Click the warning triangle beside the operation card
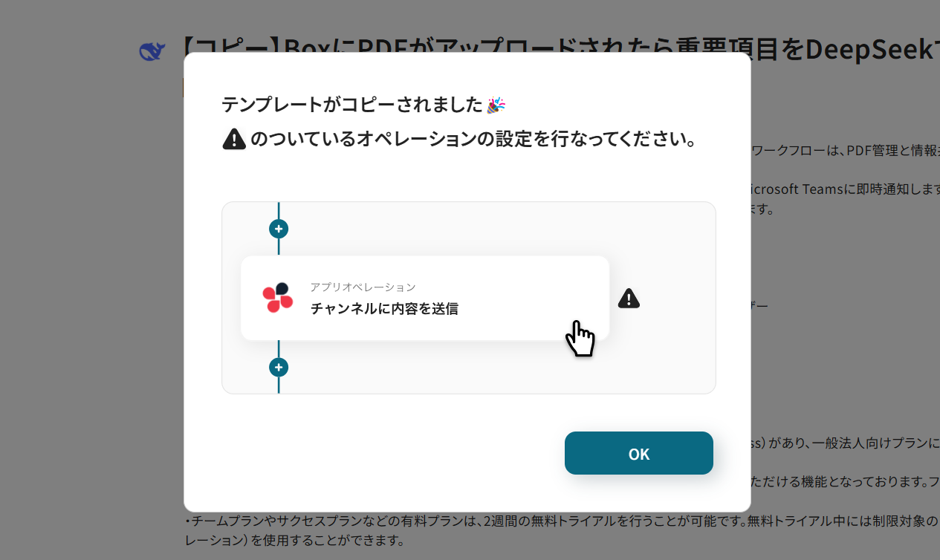The width and height of the screenshot is (940, 560). pos(629,299)
